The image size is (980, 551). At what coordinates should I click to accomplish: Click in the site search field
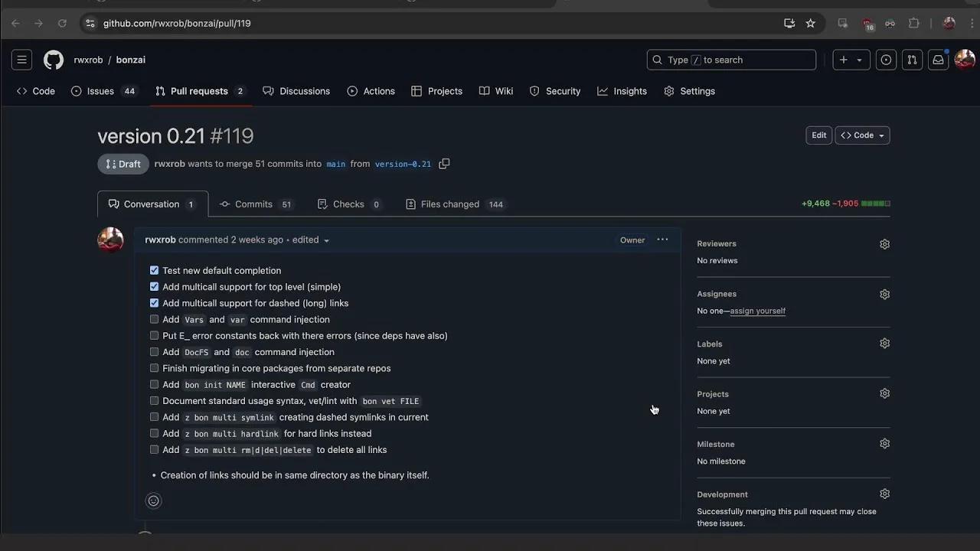pyautogui.click(x=731, y=60)
